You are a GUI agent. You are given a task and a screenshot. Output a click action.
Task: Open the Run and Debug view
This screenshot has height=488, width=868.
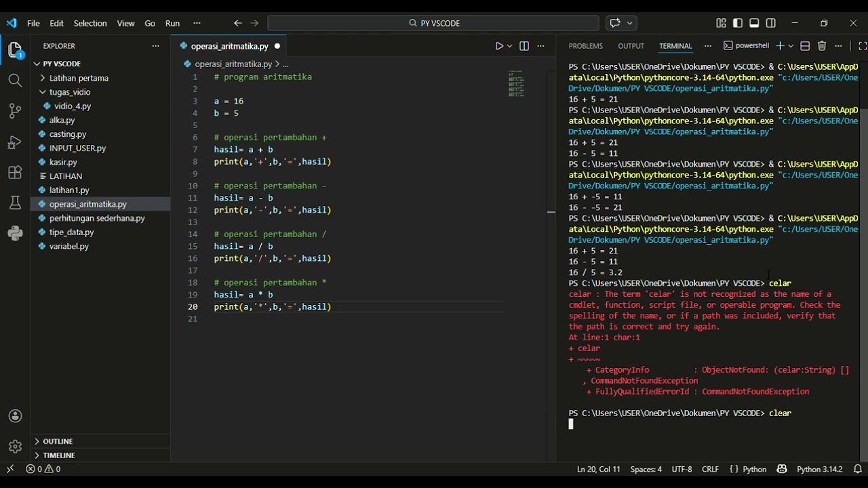[x=15, y=142]
